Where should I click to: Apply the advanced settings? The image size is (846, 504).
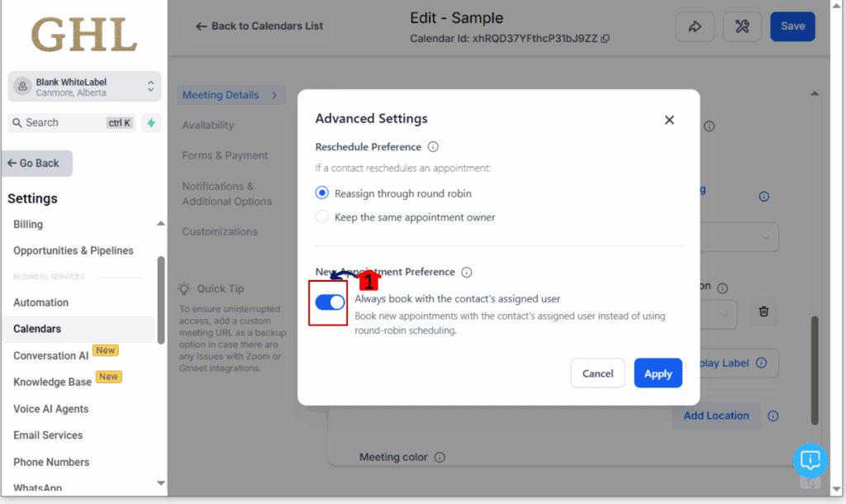pos(658,373)
